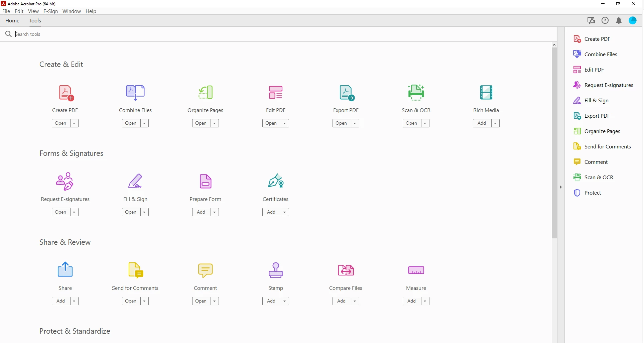Screen dimensions: 644x343
Task: Click the Prepare Form icon
Action: (x=206, y=181)
